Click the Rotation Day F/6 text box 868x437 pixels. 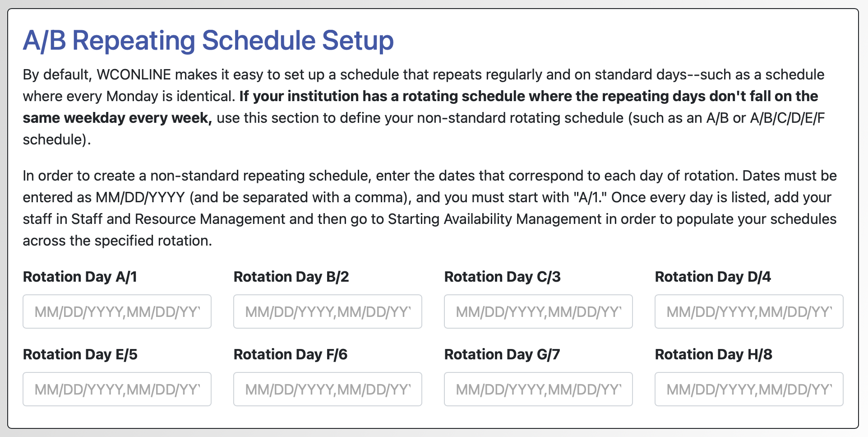[x=328, y=389]
